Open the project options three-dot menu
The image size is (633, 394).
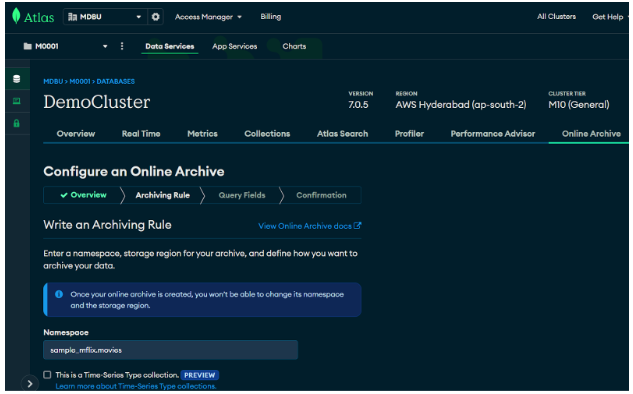[122, 46]
